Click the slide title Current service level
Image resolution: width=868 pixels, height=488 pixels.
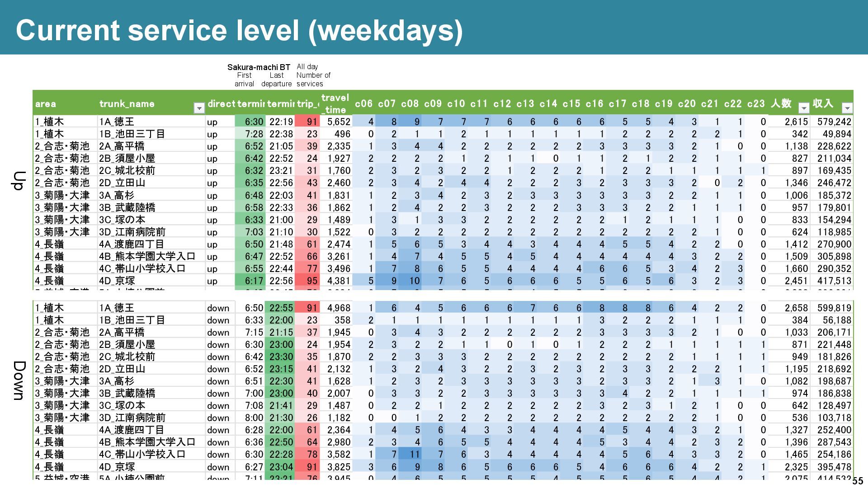[239, 30]
